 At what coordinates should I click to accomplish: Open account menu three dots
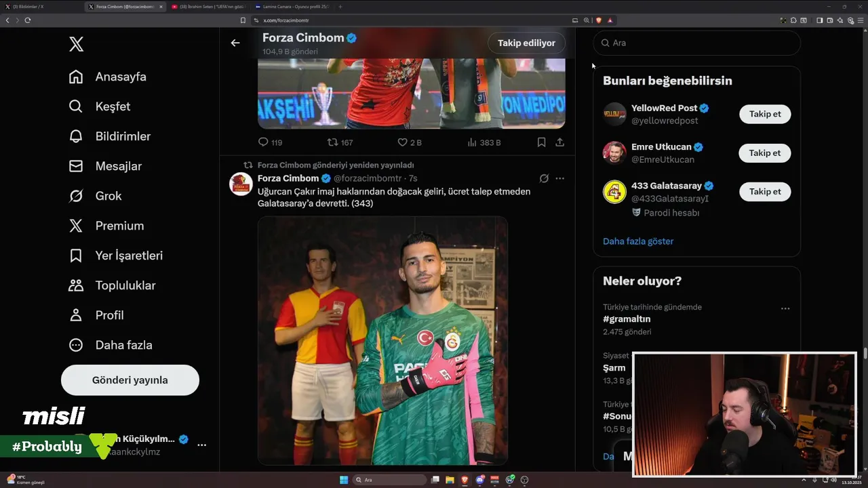coord(201,445)
